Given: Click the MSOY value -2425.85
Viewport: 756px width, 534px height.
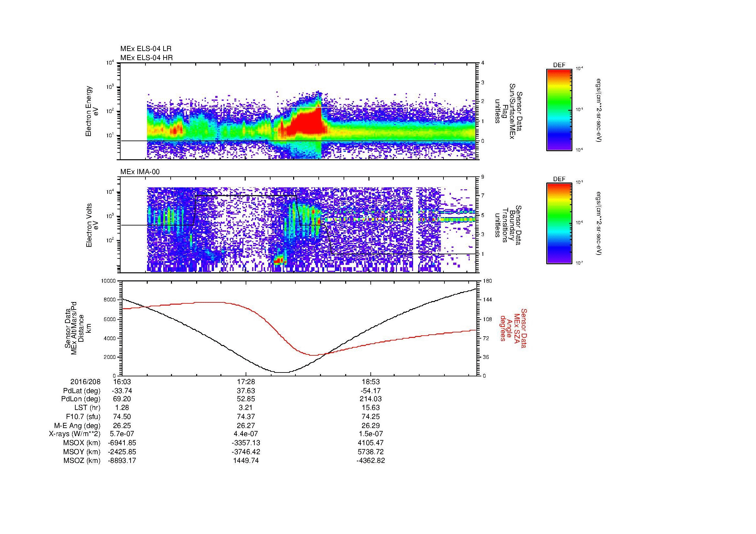Looking at the screenshot, I should (x=122, y=452).
